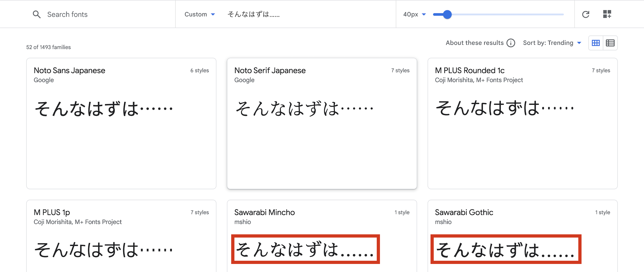The height and width of the screenshot is (272, 644).
Task: Click M PLUS 1p sample text
Action: coord(104,250)
